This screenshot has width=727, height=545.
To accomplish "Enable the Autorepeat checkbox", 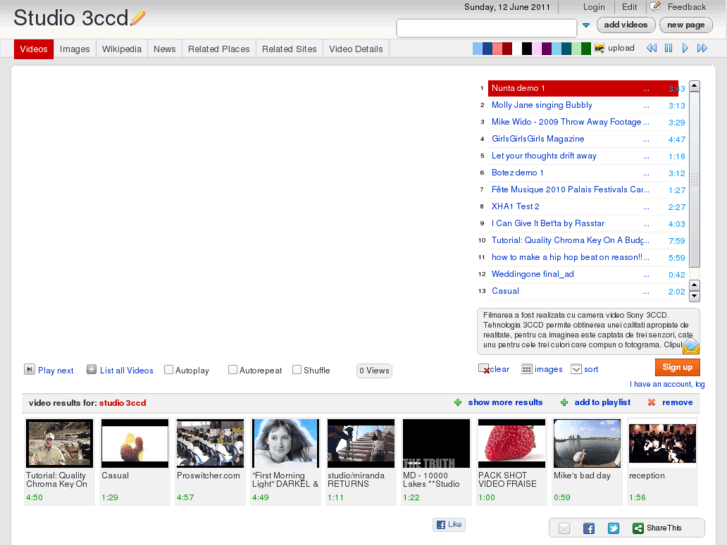I will point(233,370).
